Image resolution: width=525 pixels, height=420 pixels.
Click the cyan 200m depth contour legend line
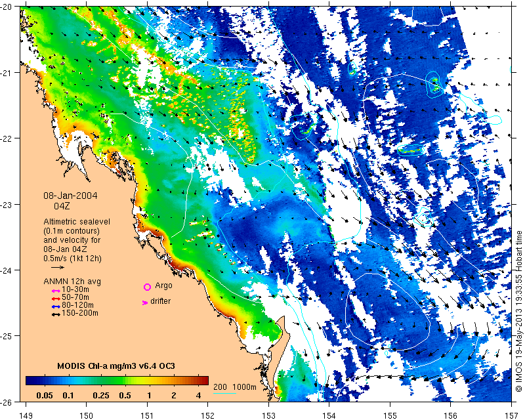pyautogui.click(x=224, y=393)
